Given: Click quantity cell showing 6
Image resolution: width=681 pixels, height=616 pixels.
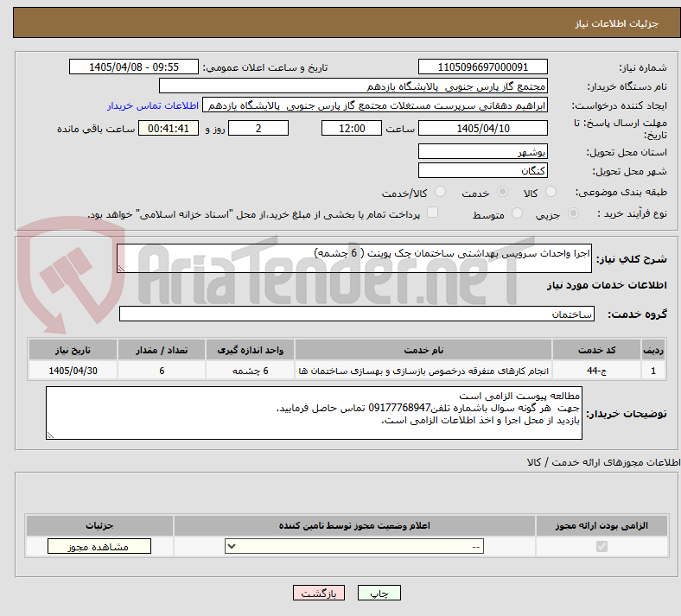Looking at the screenshot, I should pos(162,371).
